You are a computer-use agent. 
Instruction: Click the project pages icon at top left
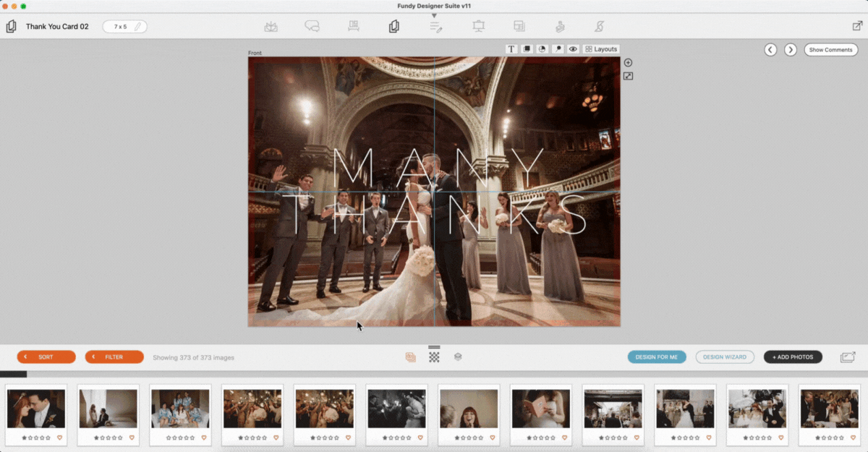(11, 27)
